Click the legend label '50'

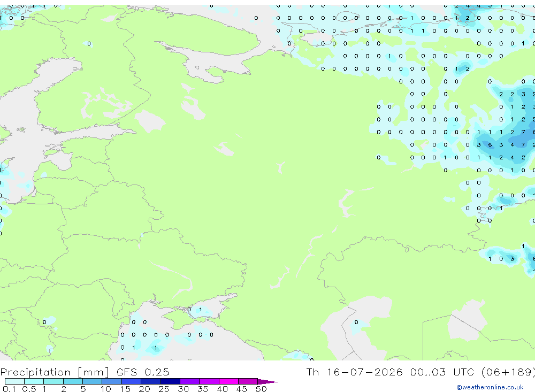[261, 389]
